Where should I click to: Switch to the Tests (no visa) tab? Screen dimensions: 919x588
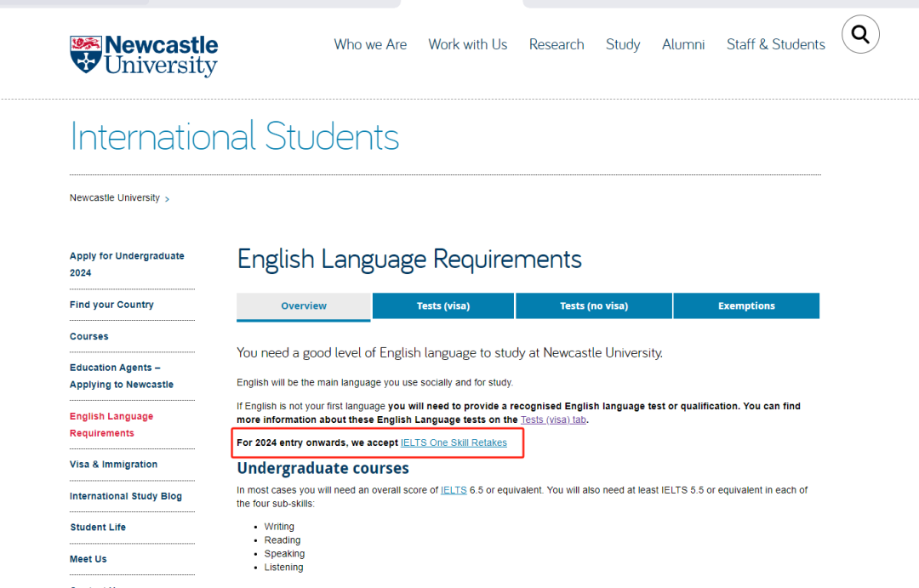[x=594, y=306]
